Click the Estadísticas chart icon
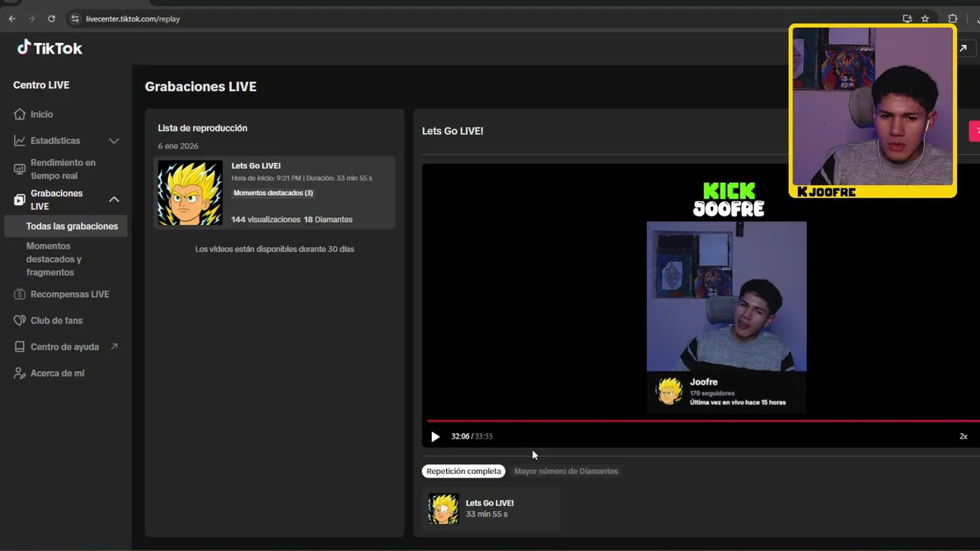This screenshot has width=980, height=551. (x=20, y=141)
